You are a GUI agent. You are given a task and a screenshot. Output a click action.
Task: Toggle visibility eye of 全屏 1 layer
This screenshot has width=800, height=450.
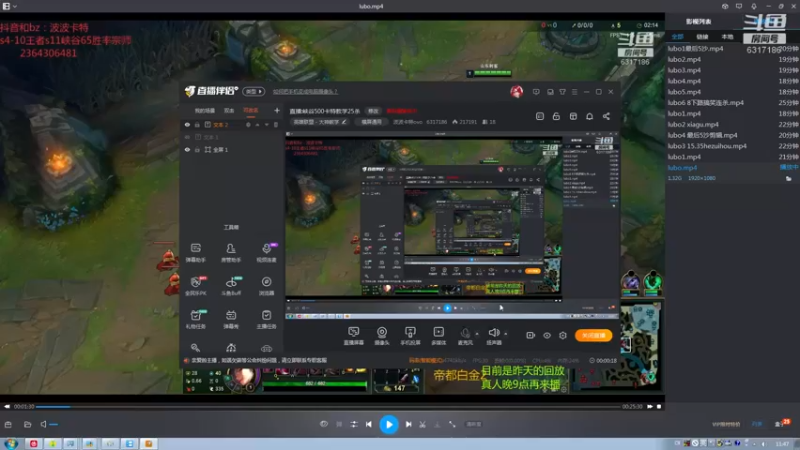coord(187,150)
